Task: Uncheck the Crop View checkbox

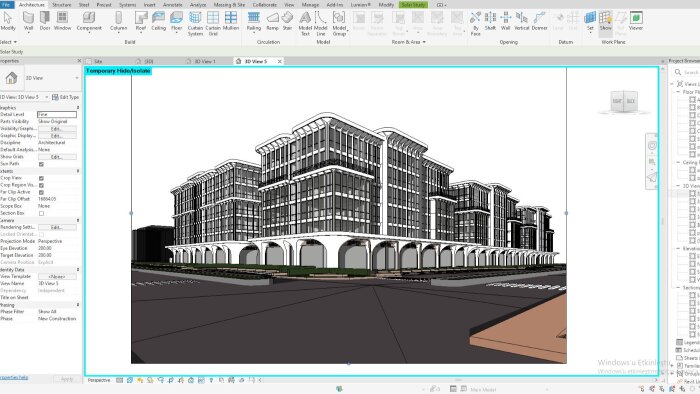Action: point(41,178)
